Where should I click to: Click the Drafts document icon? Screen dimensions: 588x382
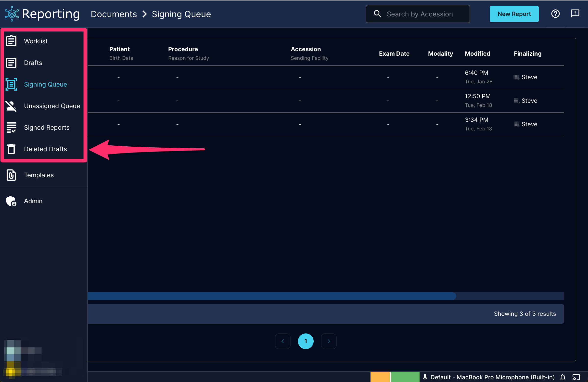point(11,63)
